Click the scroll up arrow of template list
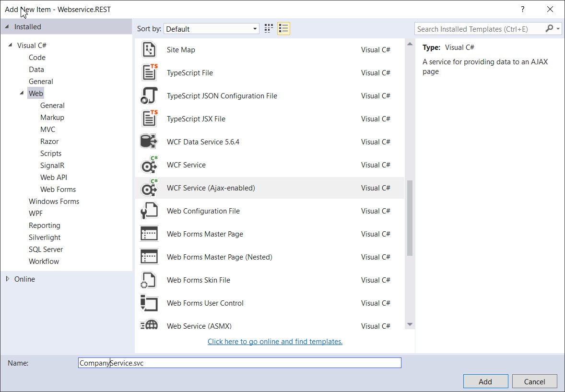The image size is (565, 392). click(410, 44)
